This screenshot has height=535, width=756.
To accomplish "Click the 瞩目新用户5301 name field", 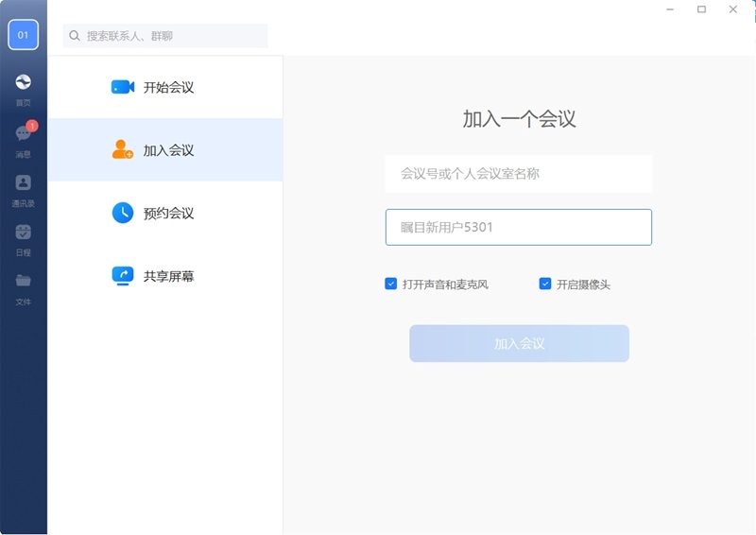I will tap(519, 228).
